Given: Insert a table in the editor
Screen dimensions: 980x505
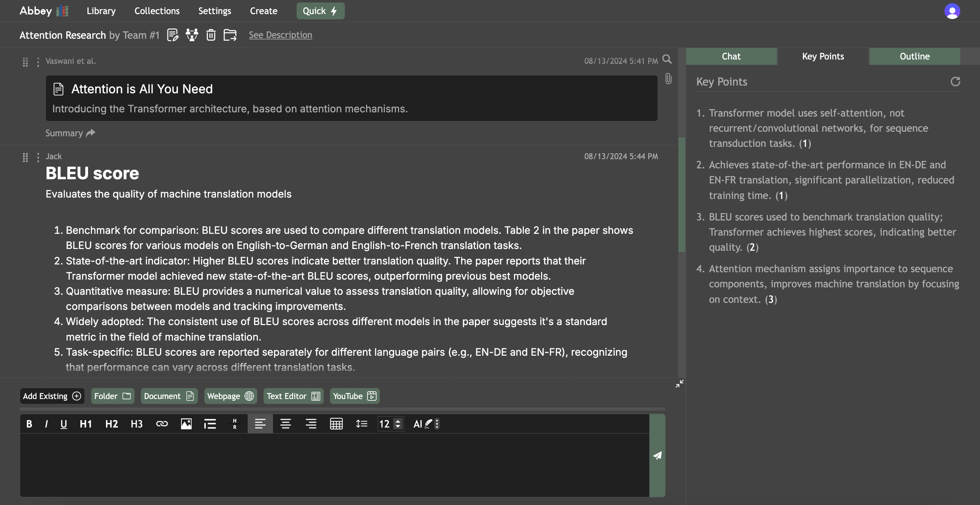Looking at the screenshot, I should 336,424.
